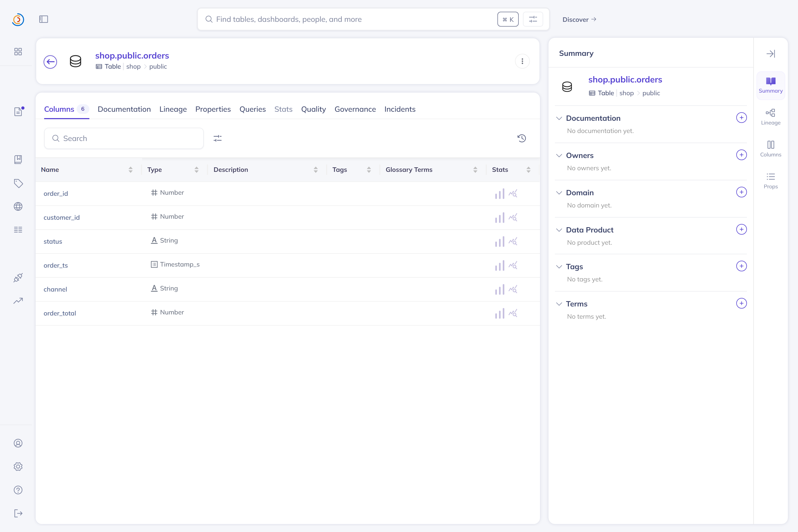Collapse the Data Product section chevron

559,230
